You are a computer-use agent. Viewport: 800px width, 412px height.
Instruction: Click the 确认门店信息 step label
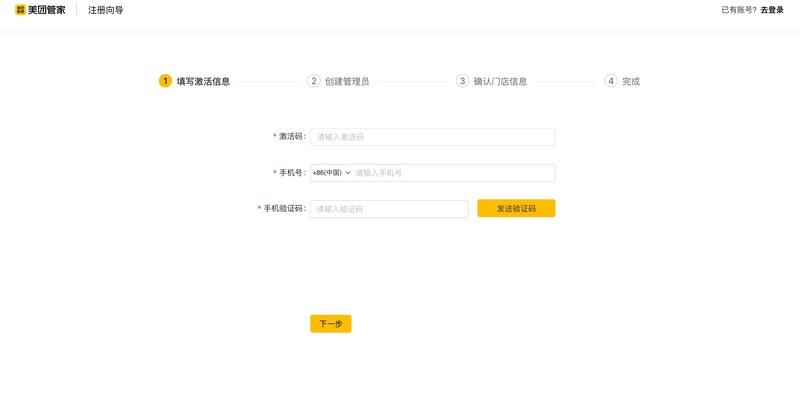(501, 82)
